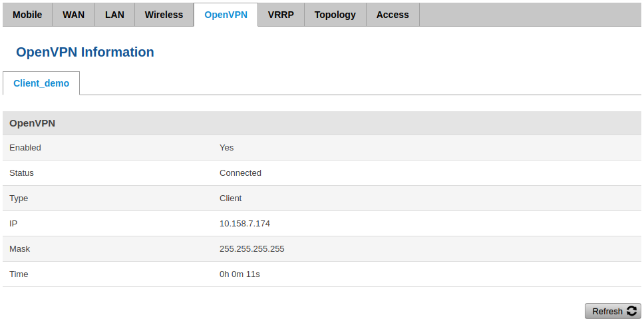Click the Type value Client

[230, 198]
